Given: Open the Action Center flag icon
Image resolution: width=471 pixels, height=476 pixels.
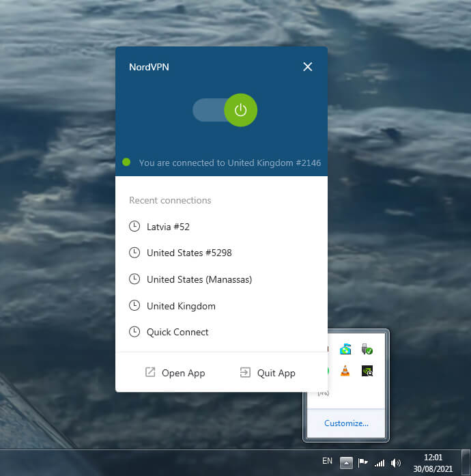Looking at the screenshot, I should point(363,462).
